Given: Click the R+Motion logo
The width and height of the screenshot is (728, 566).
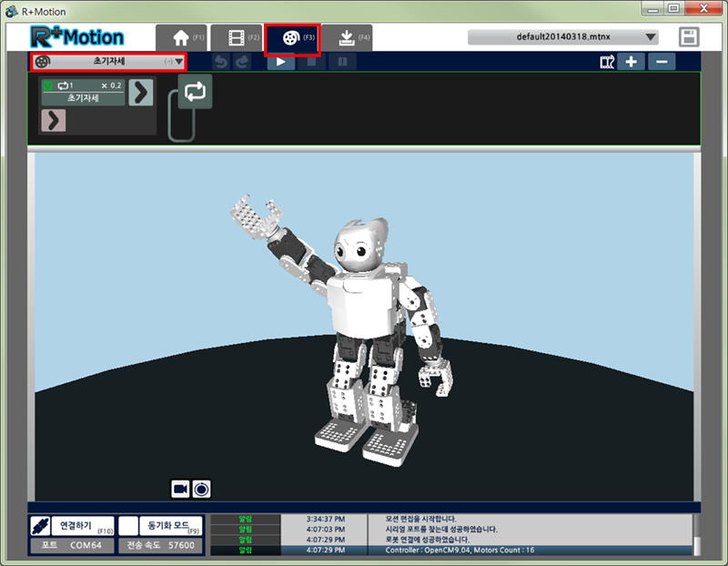Looking at the screenshot, I should click(x=77, y=37).
